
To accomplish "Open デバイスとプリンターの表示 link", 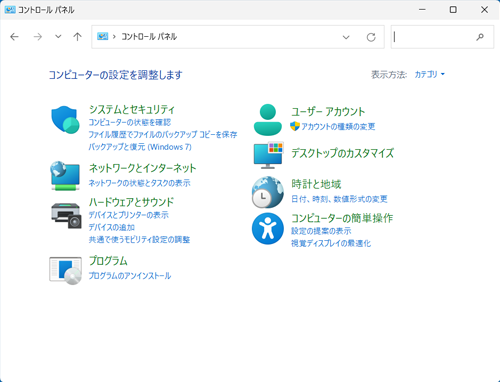I will click(128, 215).
